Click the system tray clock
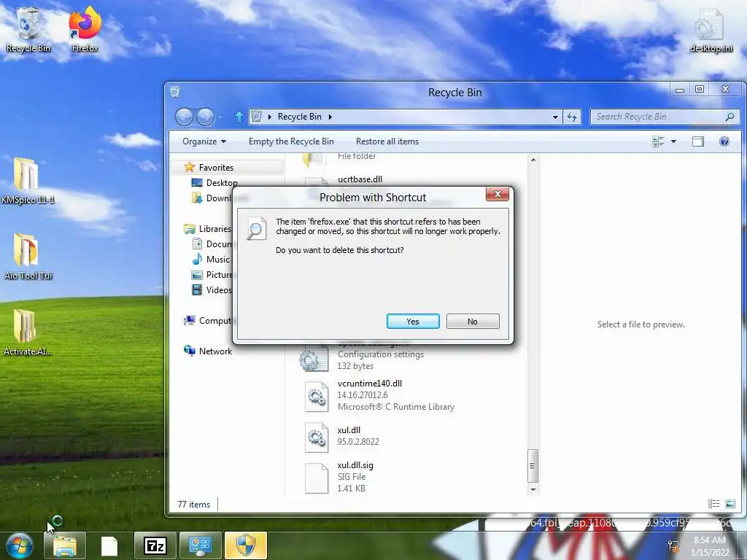The image size is (747, 560). (710, 546)
